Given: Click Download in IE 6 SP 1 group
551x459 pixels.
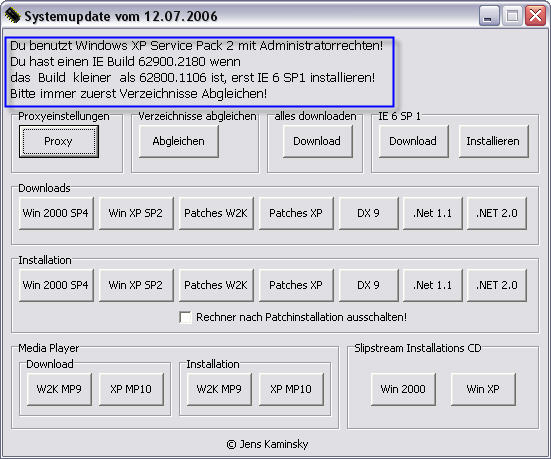Looking at the screenshot, I should click(413, 141).
